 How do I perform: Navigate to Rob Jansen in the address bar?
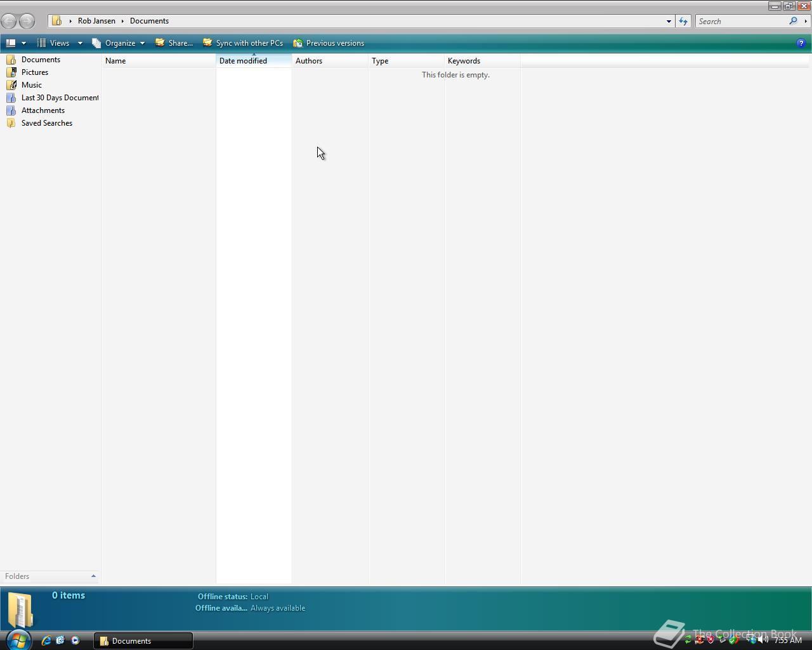(x=96, y=21)
